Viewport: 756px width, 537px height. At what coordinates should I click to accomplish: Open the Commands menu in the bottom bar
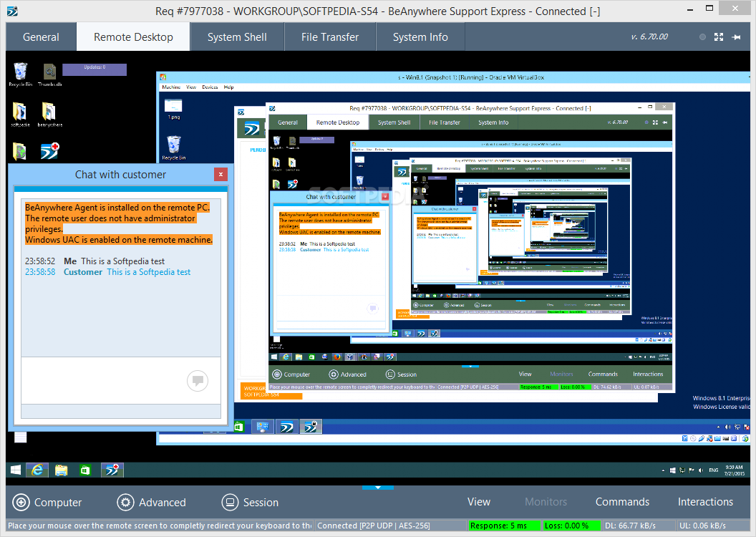coord(622,502)
